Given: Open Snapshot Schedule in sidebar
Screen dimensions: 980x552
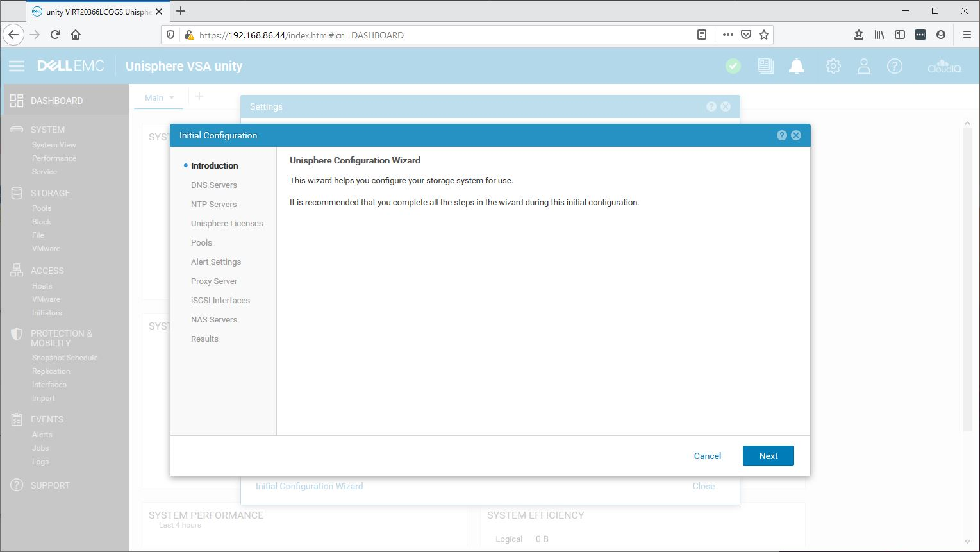Looking at the screenshot, I should (65, 358).
